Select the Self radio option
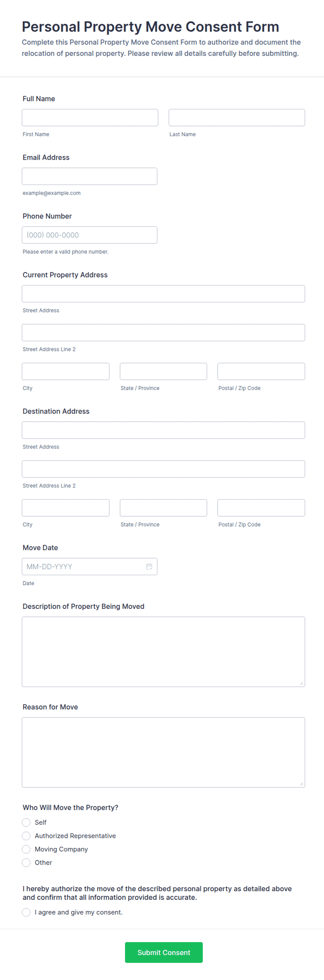The height and width of the screenshot is (980, 324). click(x=26, y=823)
